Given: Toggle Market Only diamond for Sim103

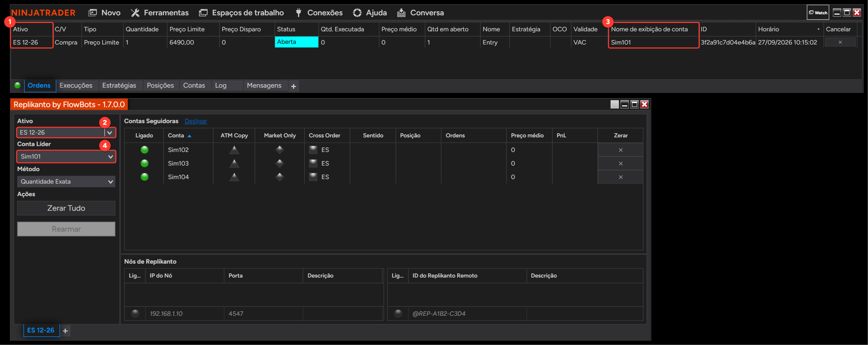Looking at the screenshot, I should 280,163.
